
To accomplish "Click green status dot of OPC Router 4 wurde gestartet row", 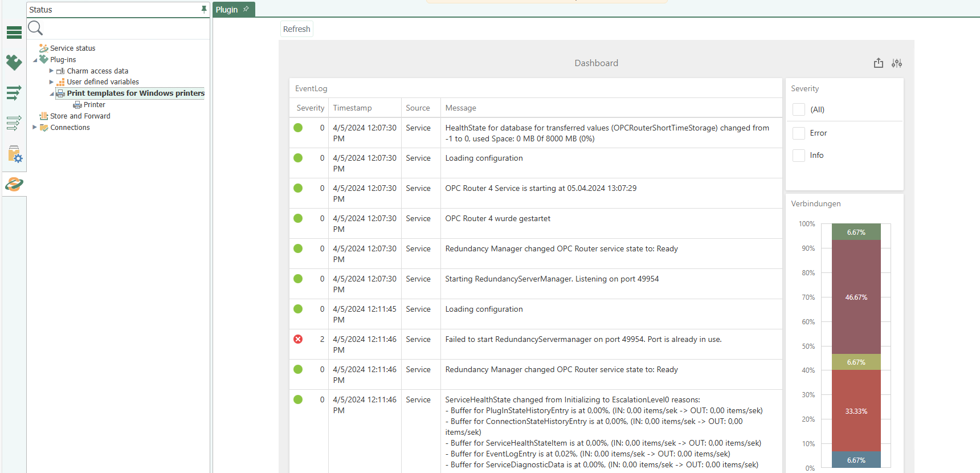I will pos(298,218).
